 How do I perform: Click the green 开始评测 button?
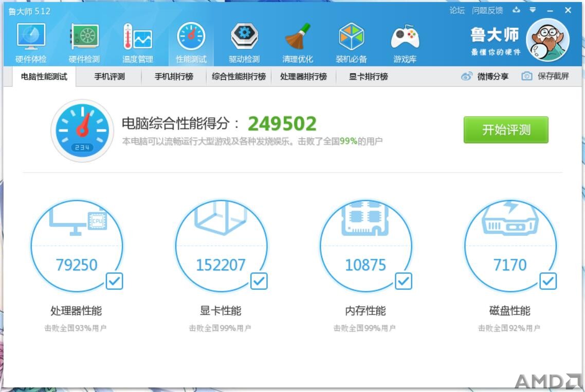pos(506,130)
